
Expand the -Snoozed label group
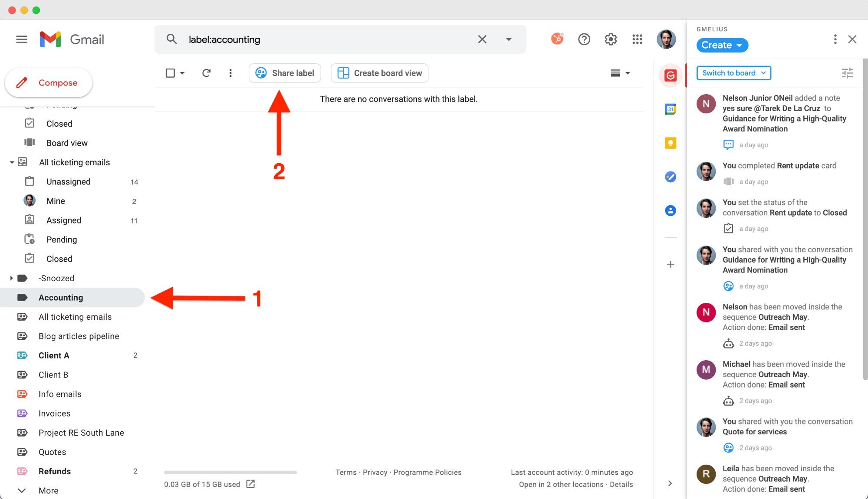[11, 278]
